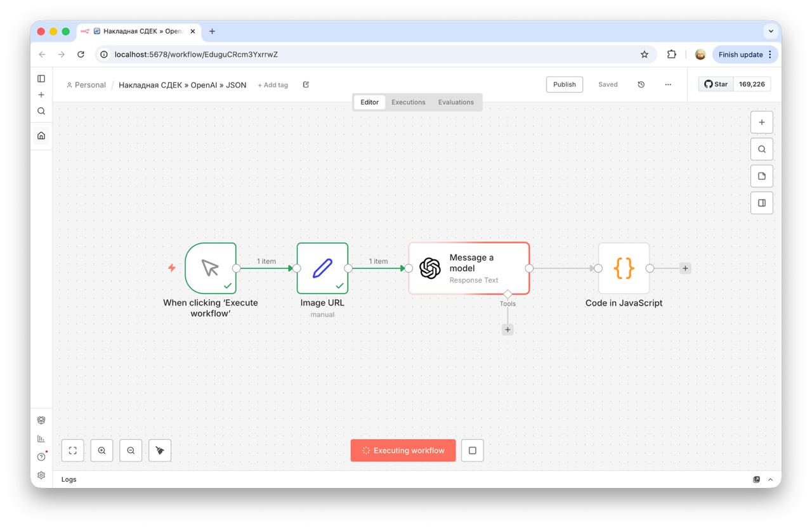Switch to the Executions tab
The height and width of the screenshot is (528, 812).
point(408,102)
